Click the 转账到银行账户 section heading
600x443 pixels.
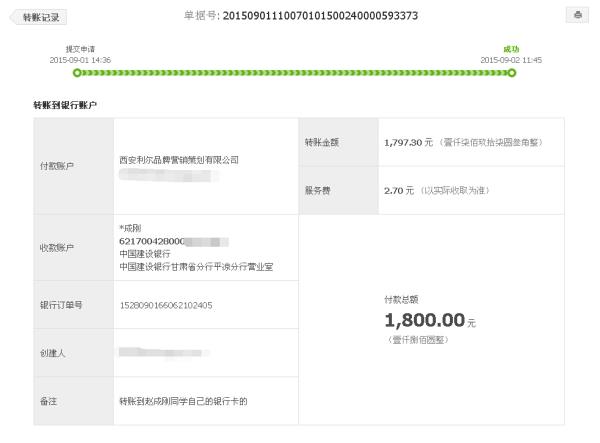65,105
